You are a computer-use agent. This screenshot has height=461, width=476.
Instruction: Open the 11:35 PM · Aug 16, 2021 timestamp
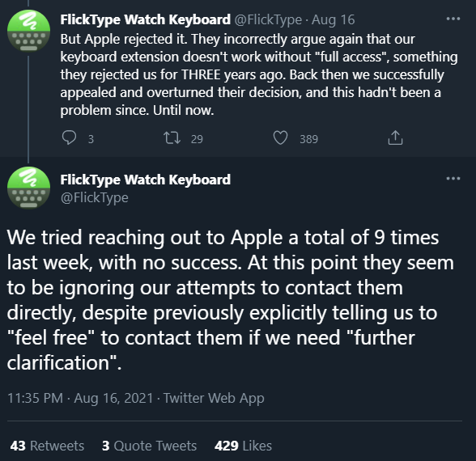80,398
